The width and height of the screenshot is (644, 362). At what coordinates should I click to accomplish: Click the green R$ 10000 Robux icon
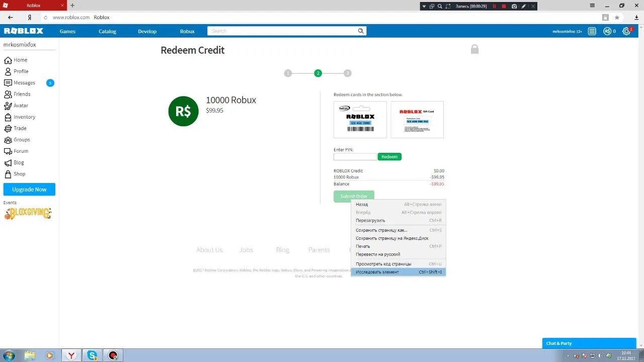coord(183,111)
